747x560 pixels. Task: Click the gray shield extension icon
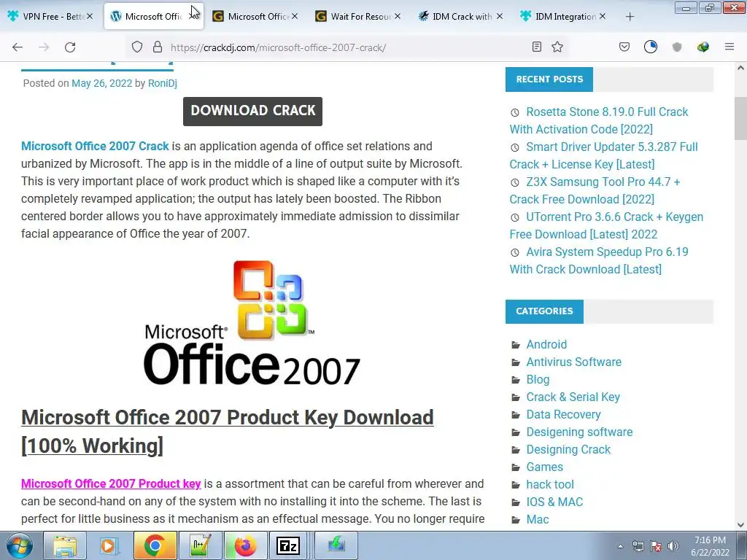click(677, 47)
